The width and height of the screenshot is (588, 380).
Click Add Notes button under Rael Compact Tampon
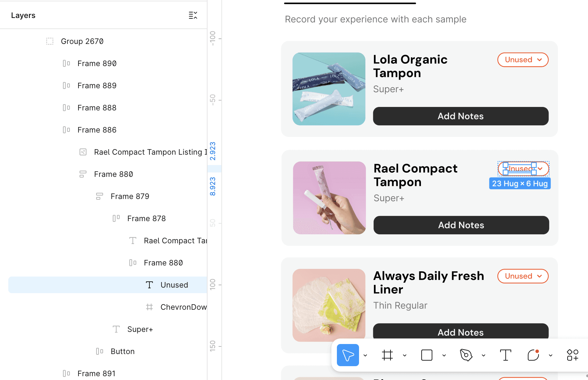[x=461, y=225]
